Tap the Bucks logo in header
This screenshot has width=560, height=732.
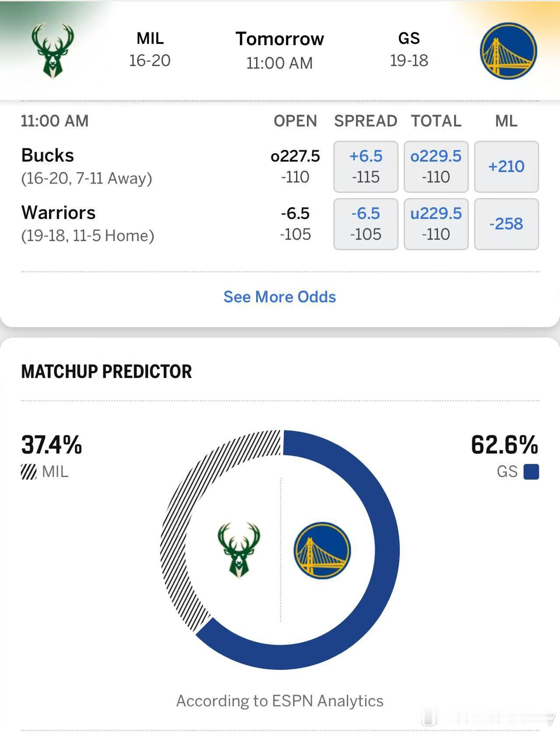pos(53,50)
